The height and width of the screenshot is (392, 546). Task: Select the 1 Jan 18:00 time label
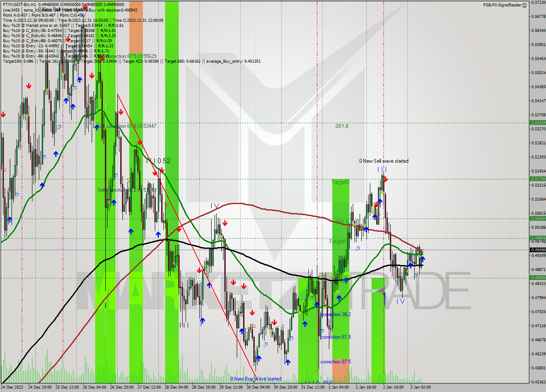pos(366,388)
